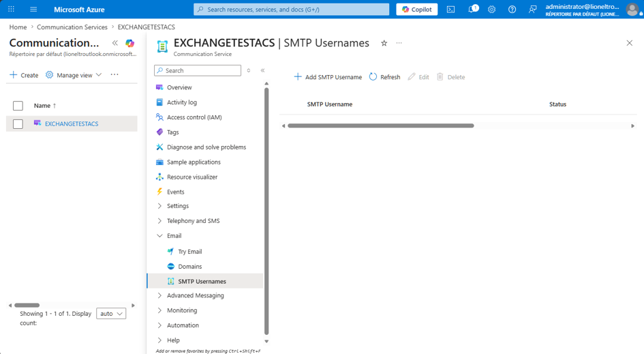Click the Overview icon in resource menu
The width and height of the screenshot is (644, 354).
click(159, 87)
